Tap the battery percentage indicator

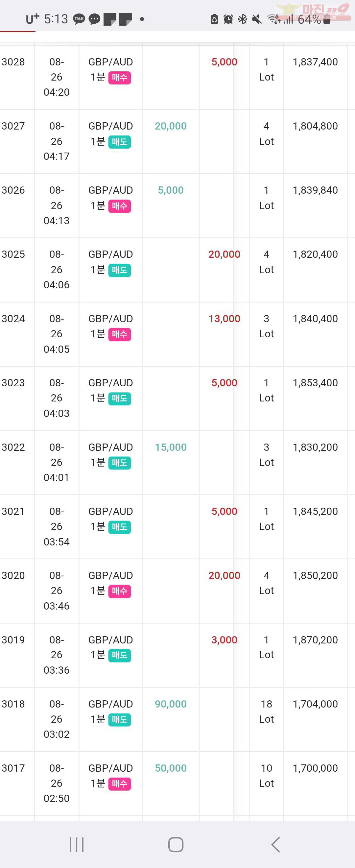[x=309, y=19]
